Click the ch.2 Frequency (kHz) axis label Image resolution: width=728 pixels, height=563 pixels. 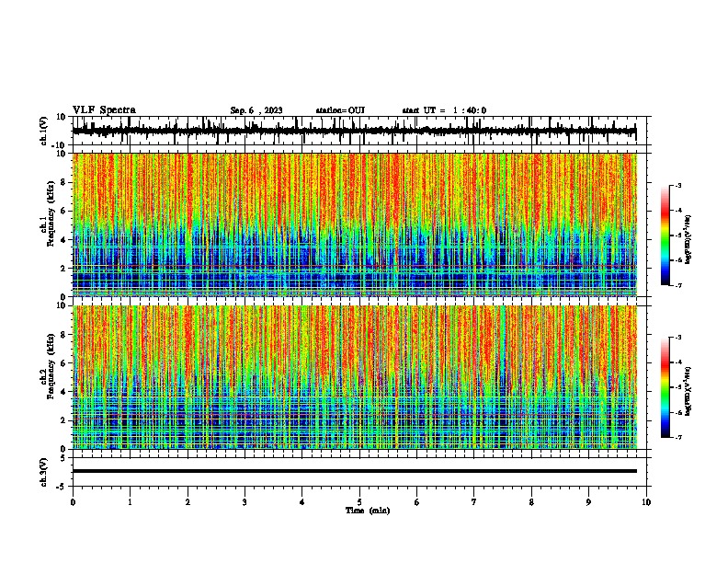(x=51, y=366)
